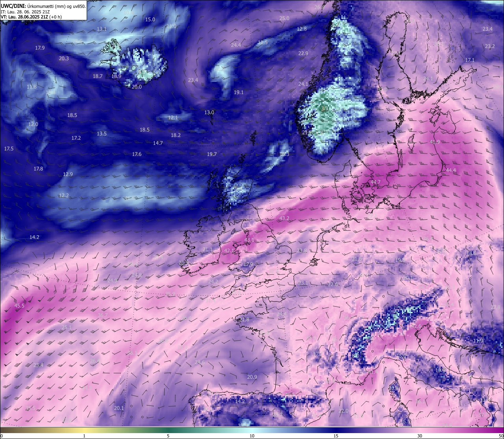Click the 17.8 value label

tap(38, 169)
